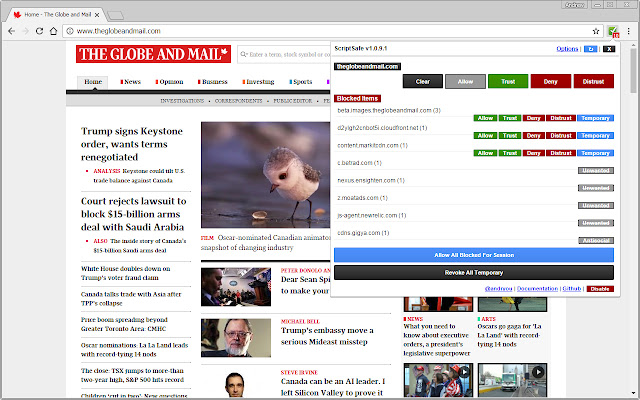Close the Globe and Mail browser tab
Viewport: 640px width, 400px height.
pos(97,15)
